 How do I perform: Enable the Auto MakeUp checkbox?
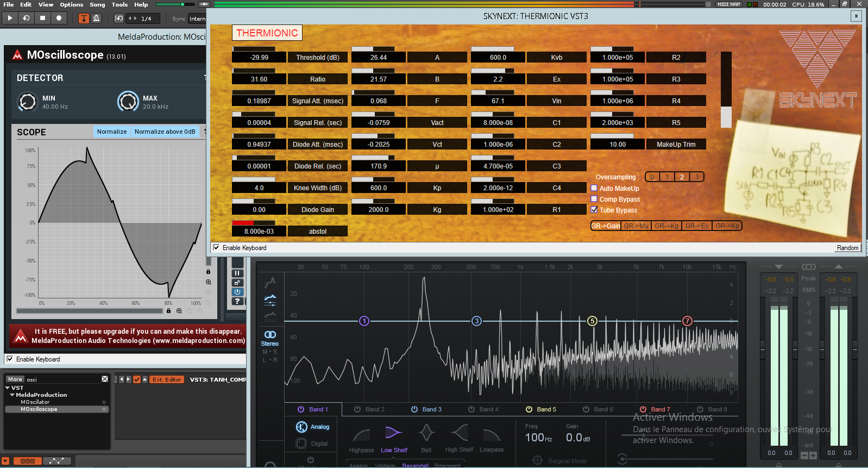[x=594, y=188]
